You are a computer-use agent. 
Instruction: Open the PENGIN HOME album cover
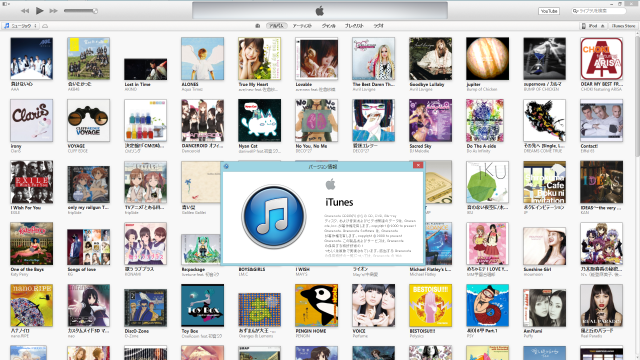[x=316, y=306]
